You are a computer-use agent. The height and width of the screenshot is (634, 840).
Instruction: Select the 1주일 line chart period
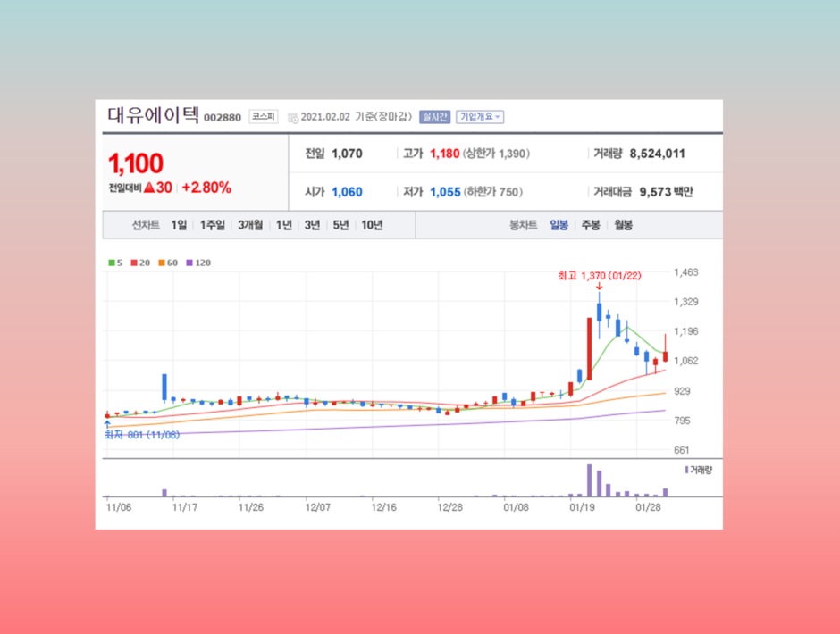point(212,225)
